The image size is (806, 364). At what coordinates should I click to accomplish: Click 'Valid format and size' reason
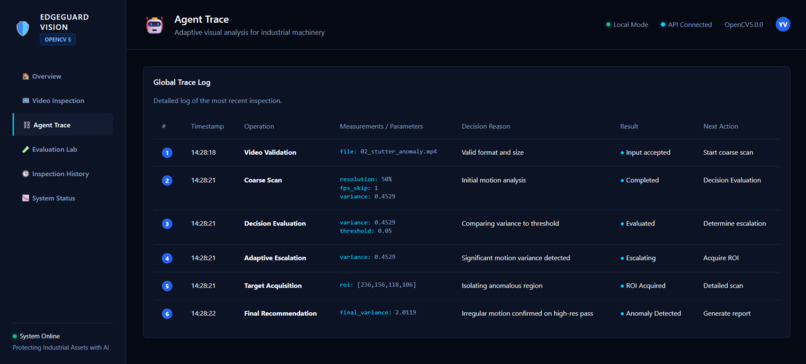coord(492,153)
